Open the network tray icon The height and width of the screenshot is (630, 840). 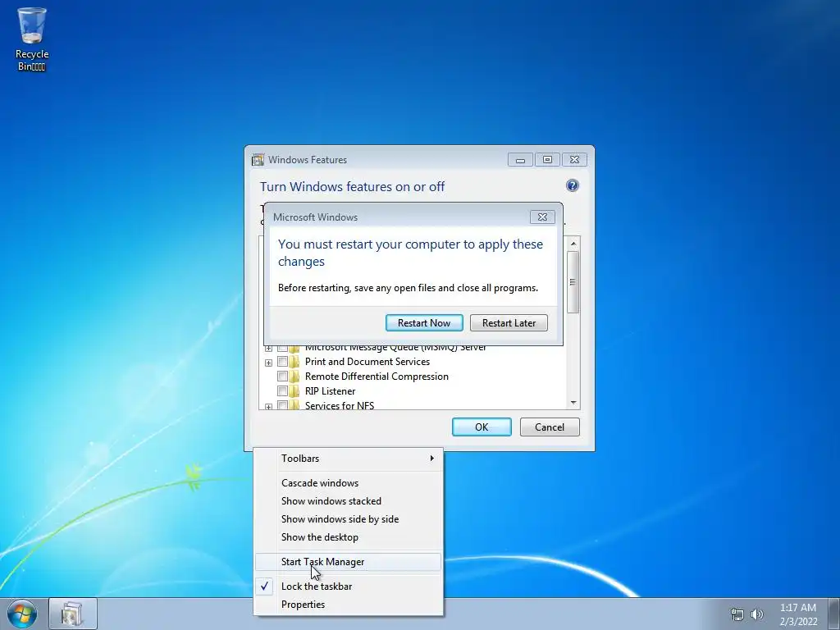[737, 614]
